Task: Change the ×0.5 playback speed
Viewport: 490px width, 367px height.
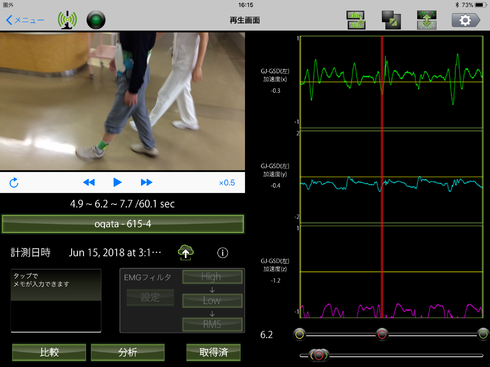Action: tap(227, 183)
